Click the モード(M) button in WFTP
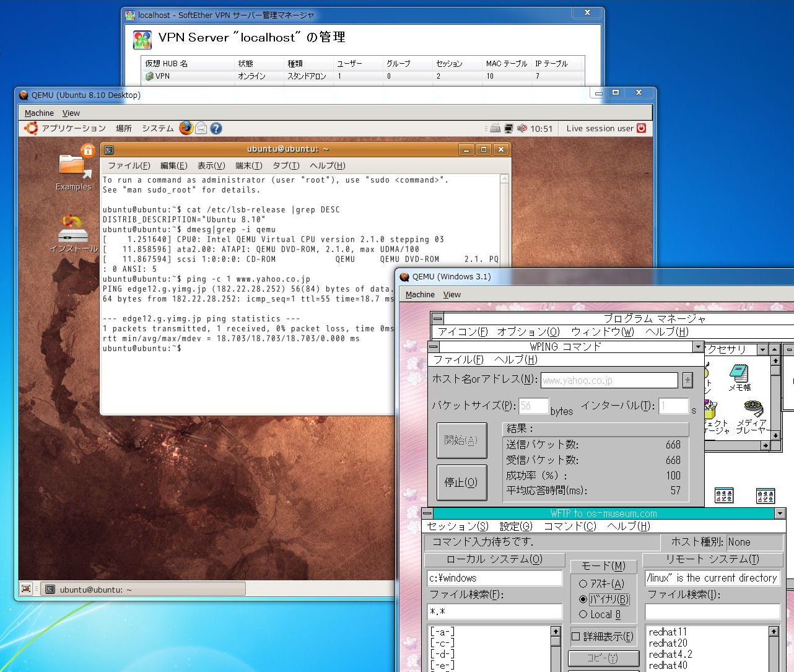The width and height of the screenshot is (794, 672). tap(603, 566)
